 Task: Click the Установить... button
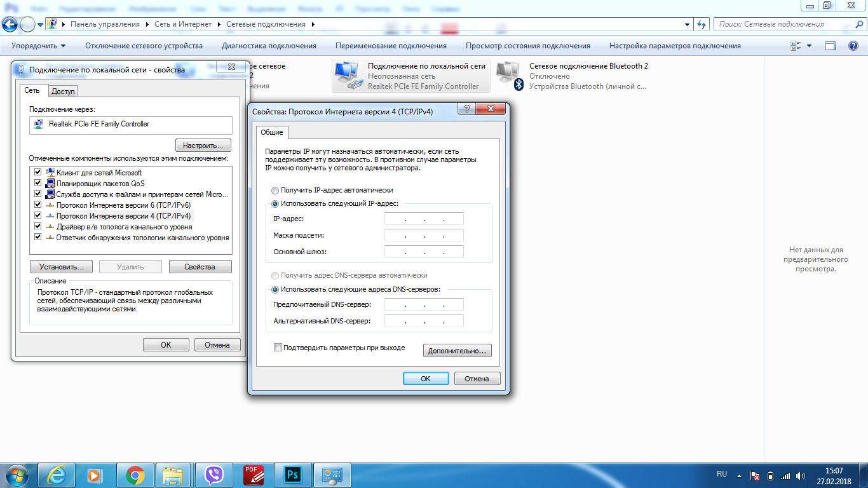pos(61,267)
